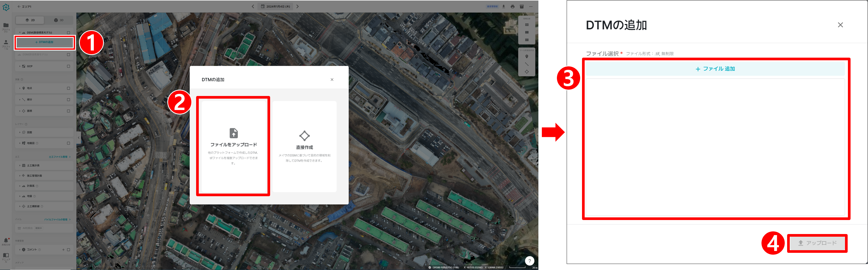Click the print icon in top bar
This screenshot has height=270, width=868.
pos(513,6)
